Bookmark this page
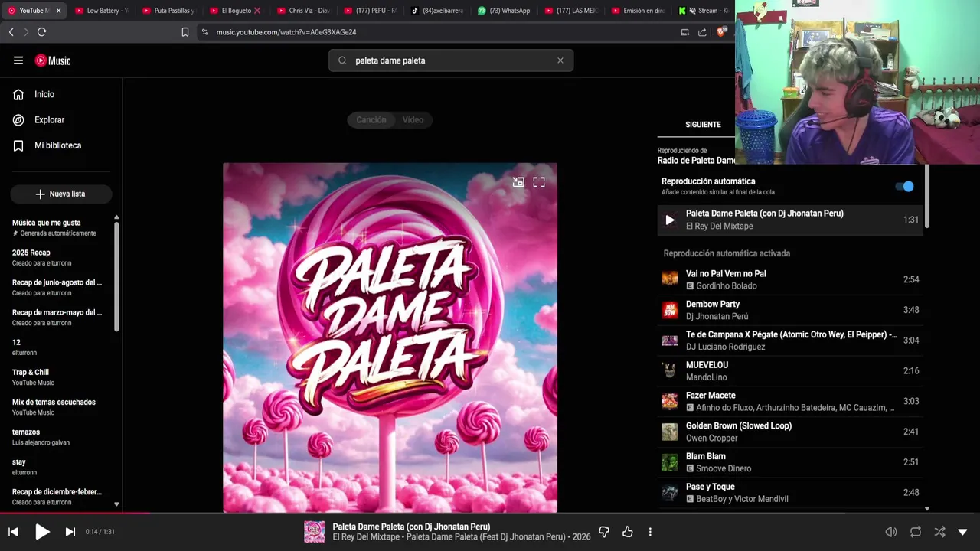Screen dimensions: 980x551 click(x=185, y=32)
